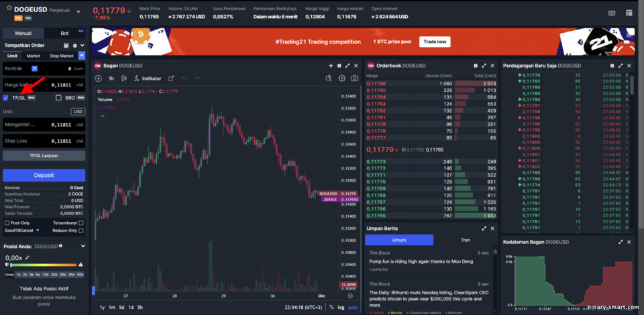Switch to the Manual tab

point(23,34)
